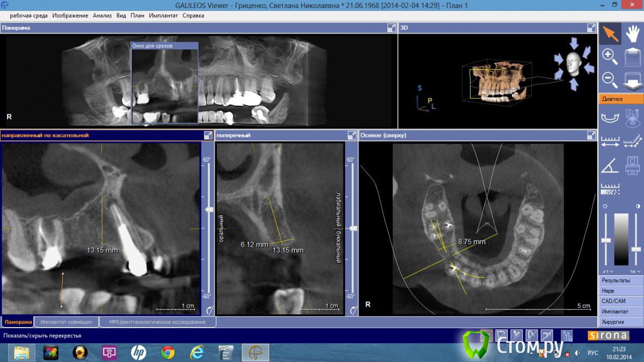
Task: Select the orange arrow pointer tool
Action: (610, 33)
